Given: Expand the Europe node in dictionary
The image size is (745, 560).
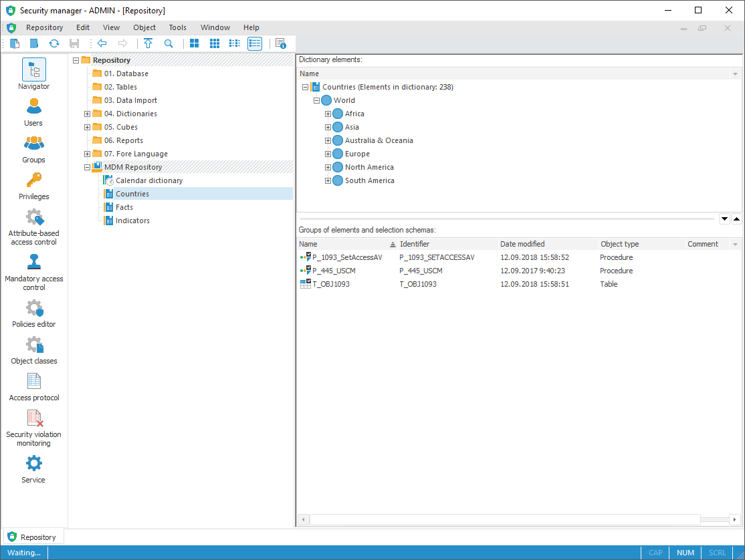Looking at the screenshot, I should (x=328, y=154).
